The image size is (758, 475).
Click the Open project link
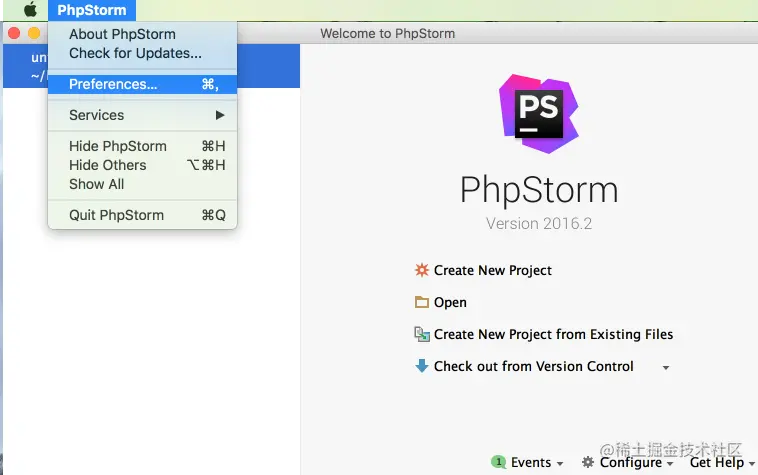(450, 302)
